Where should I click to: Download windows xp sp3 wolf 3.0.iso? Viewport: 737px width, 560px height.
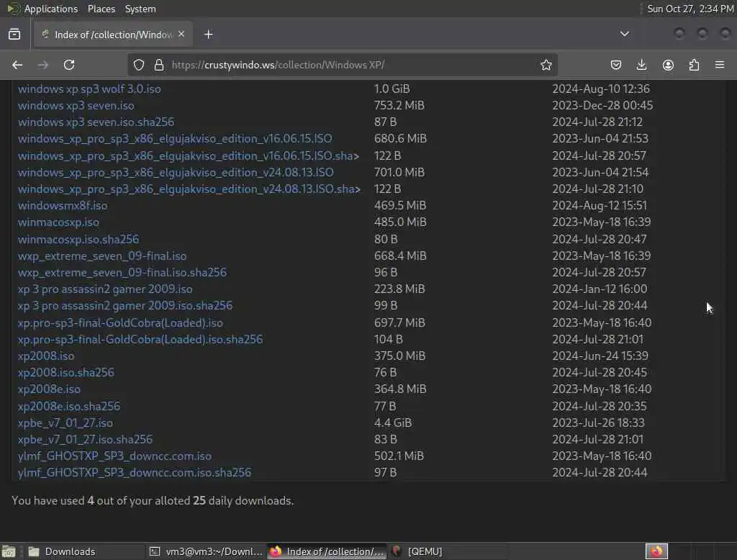(x=89, y=89)
